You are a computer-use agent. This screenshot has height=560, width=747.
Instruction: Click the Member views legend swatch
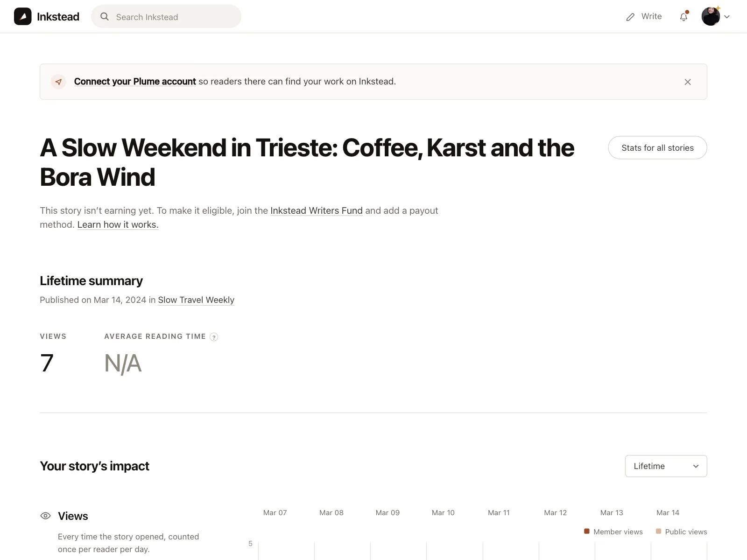click(x=587, y=532)
